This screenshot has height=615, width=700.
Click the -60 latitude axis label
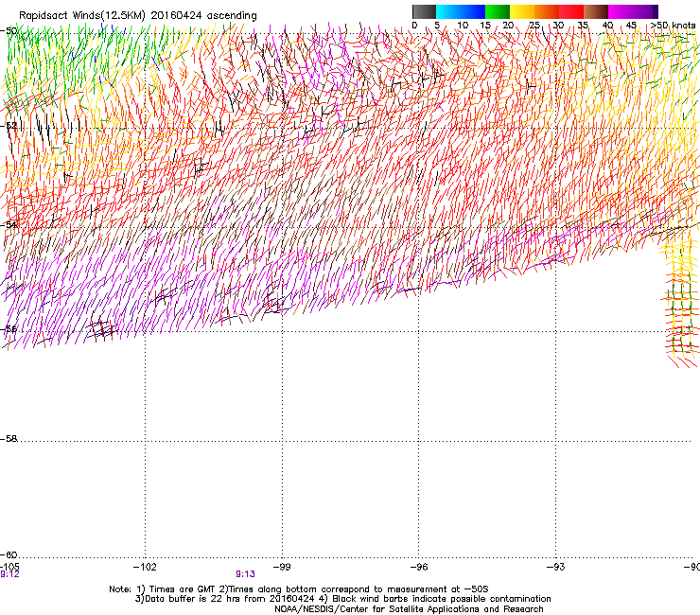[9, 555]
